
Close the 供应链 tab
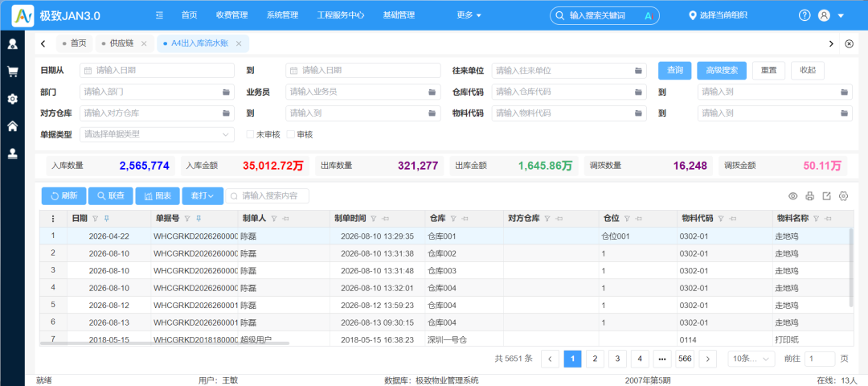pos(144,43)
